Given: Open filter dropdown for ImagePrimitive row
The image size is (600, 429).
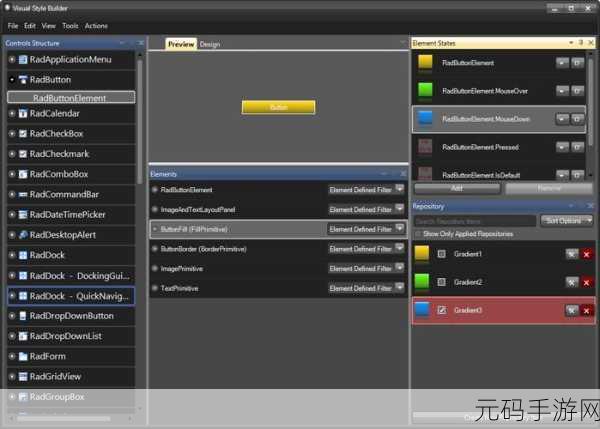Looking at the screenshot, I should point(399,268).
